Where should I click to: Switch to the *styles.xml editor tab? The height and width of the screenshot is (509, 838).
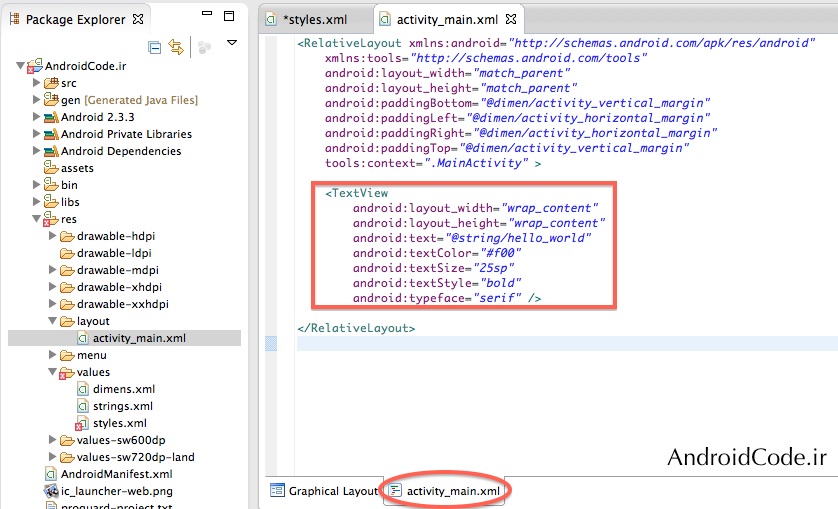pyautogui.click(x=315, y=19)
